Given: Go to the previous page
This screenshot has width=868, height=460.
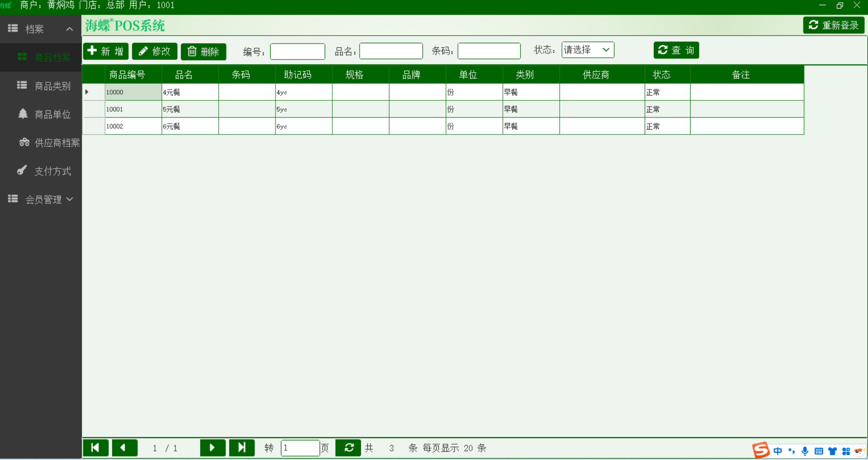Looking at the screenshot, I should (125, 448).
